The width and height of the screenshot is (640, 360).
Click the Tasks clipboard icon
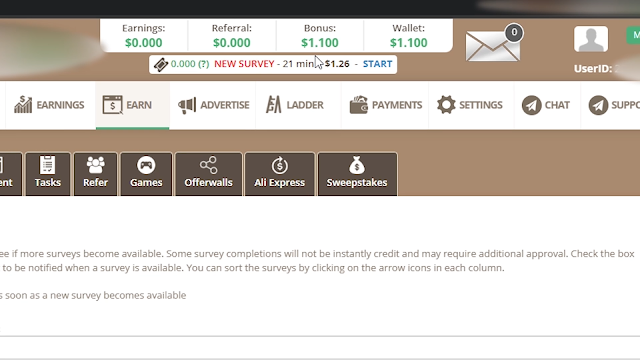(47, 165)
